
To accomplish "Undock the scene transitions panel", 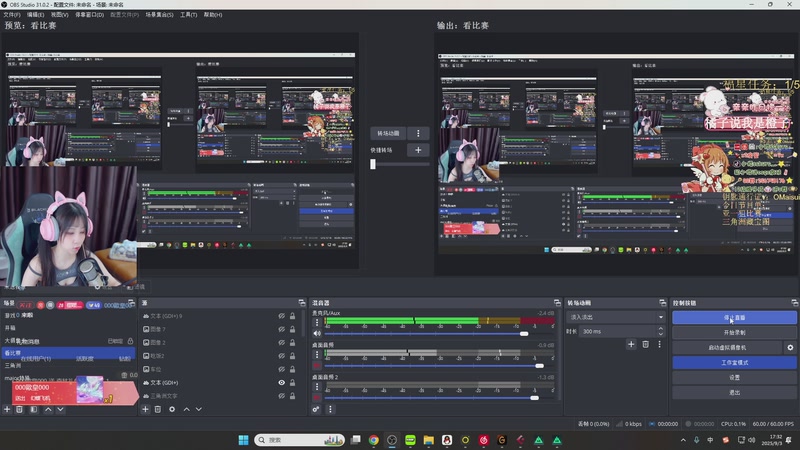I will click(x=662, y=303).
